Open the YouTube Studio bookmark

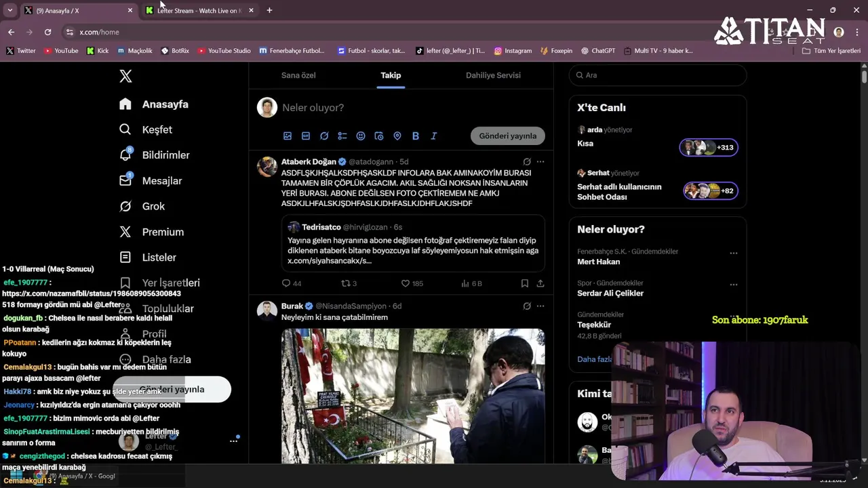[224, 51]
